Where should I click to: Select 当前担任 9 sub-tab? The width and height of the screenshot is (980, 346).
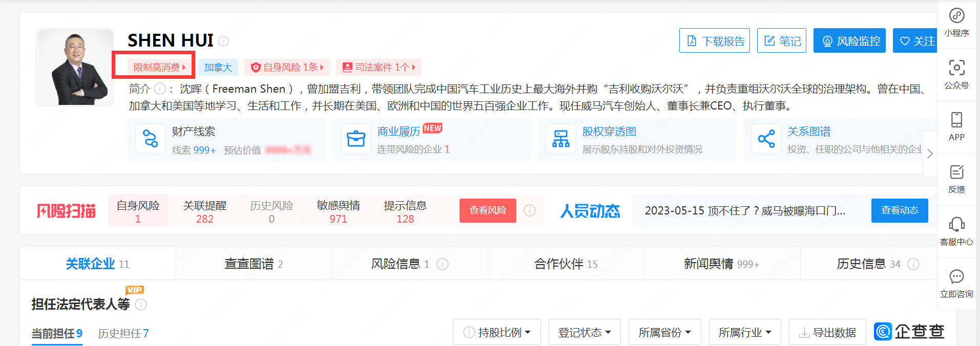57,334
